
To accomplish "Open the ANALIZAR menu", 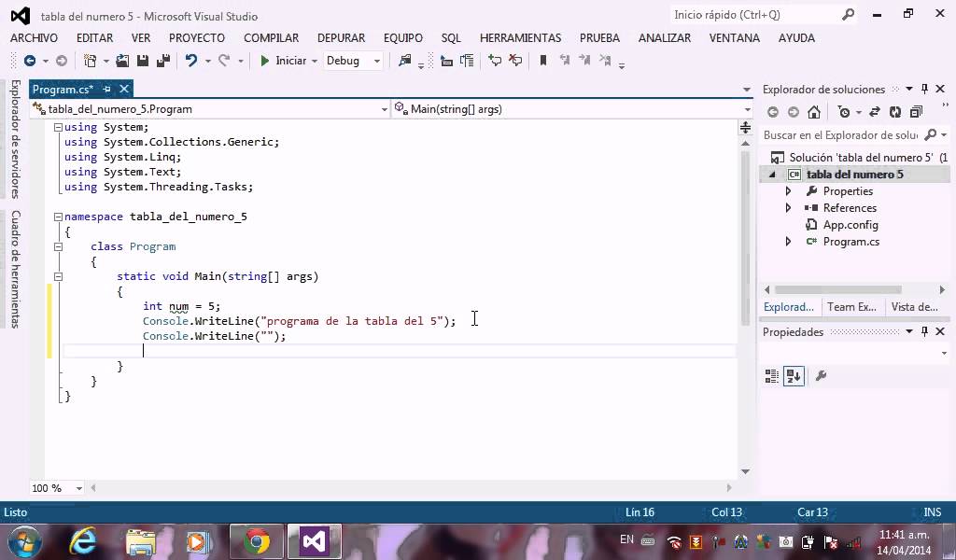I will point(665,37).
